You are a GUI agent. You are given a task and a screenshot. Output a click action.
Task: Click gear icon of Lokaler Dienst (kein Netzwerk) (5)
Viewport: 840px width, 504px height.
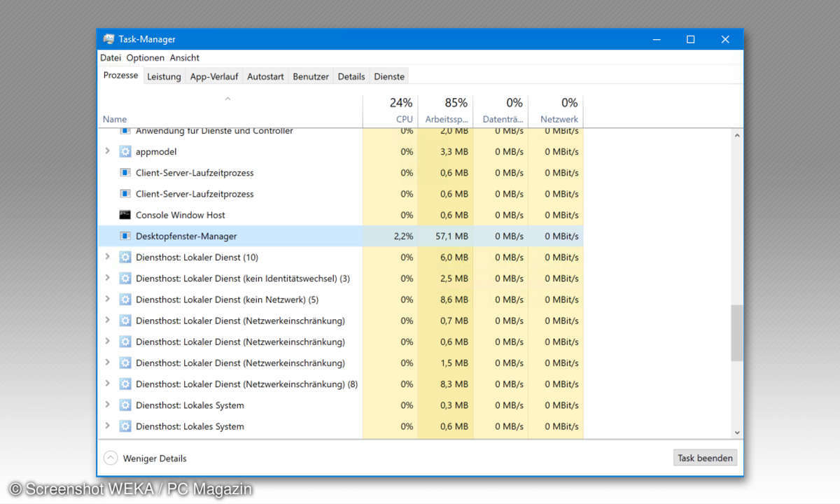coord(125,300)
